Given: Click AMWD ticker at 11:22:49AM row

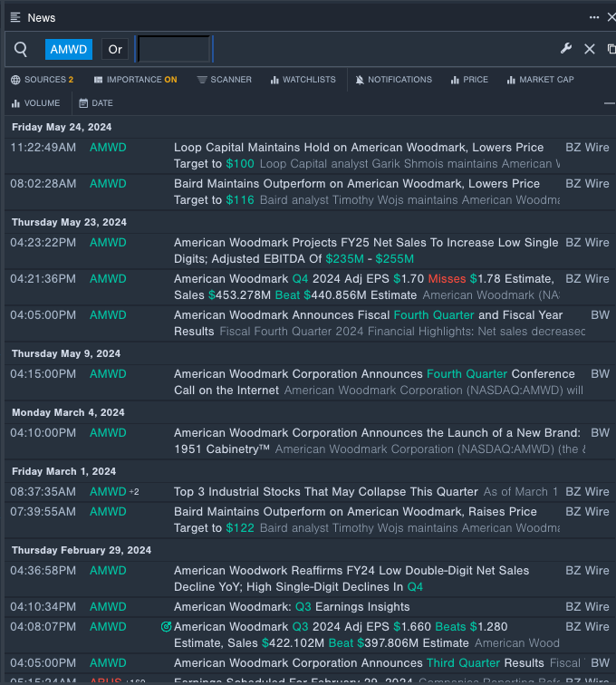Looking at the screenshot, I should (108, 147).
